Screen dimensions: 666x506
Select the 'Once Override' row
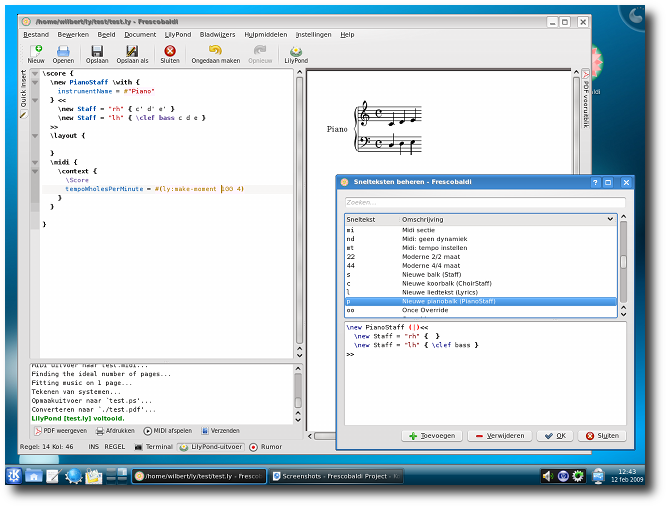pos(481,310)
